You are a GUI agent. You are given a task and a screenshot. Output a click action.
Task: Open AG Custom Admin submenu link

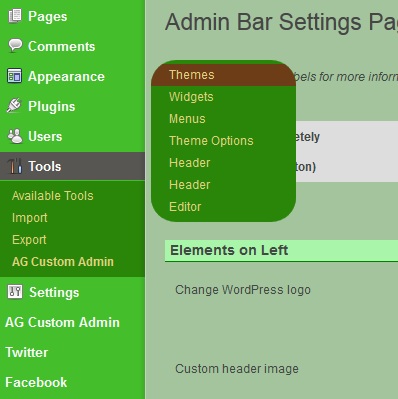point(63,262)
